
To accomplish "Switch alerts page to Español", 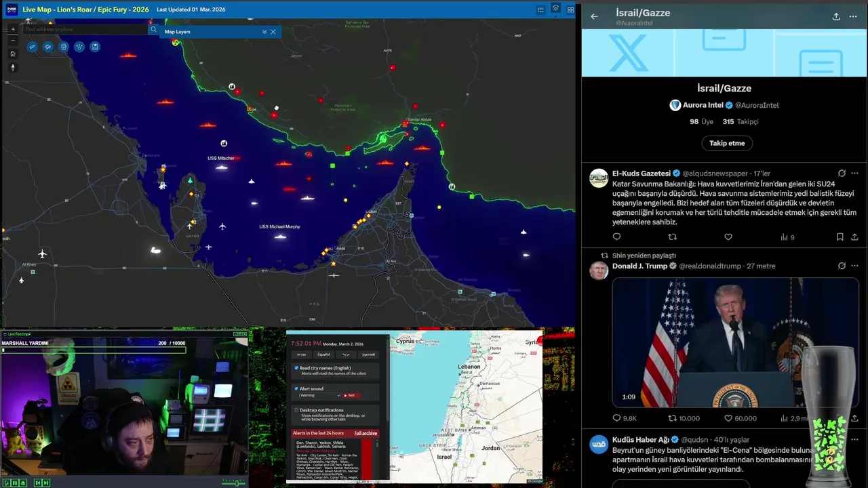I will click(x=323, y=354).
